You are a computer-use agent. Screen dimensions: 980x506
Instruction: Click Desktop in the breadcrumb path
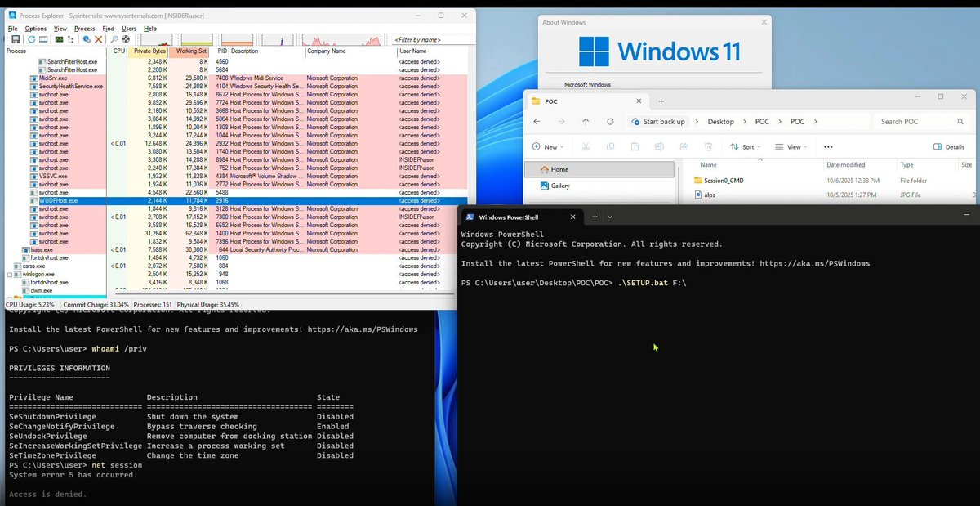coord(720,121)
